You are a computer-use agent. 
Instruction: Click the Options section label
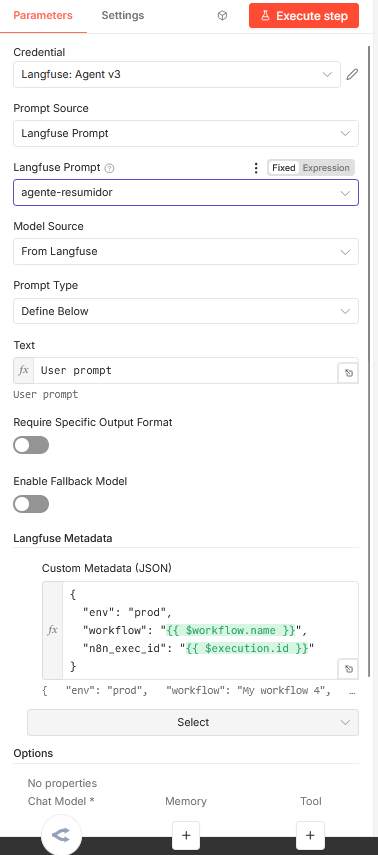[x=33, y=753]
